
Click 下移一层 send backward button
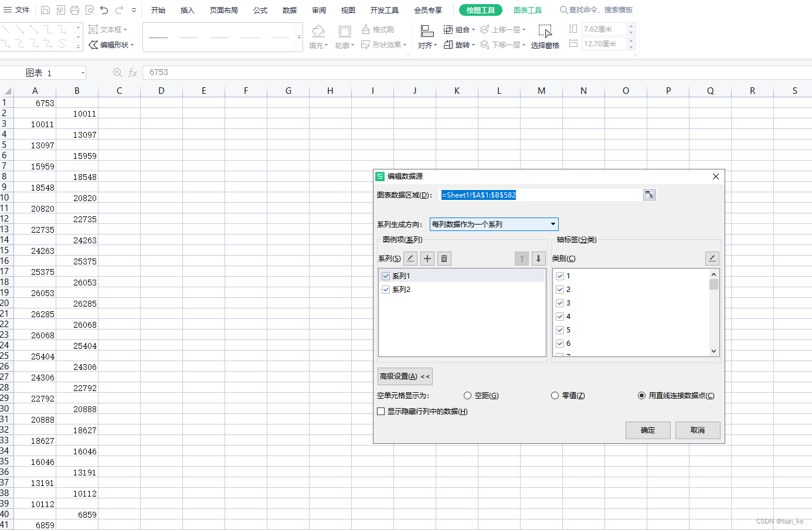(x=503, y=45)
